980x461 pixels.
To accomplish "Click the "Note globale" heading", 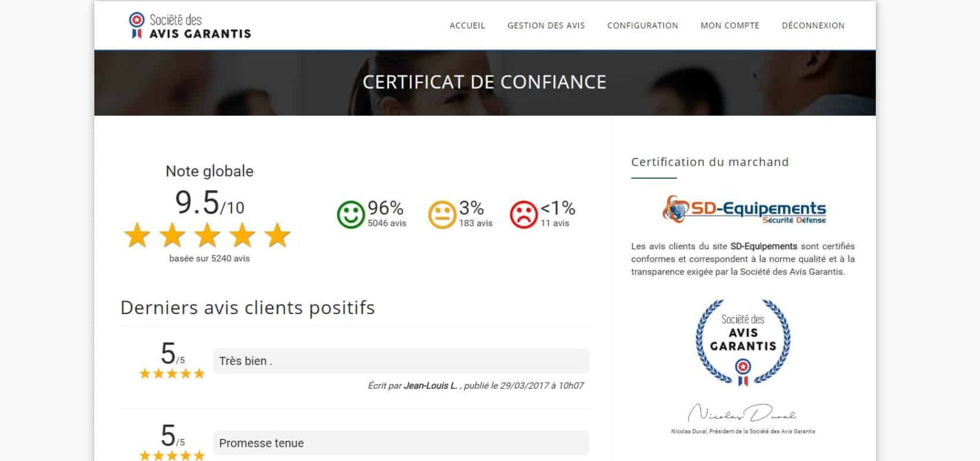I will click(209, 171).
